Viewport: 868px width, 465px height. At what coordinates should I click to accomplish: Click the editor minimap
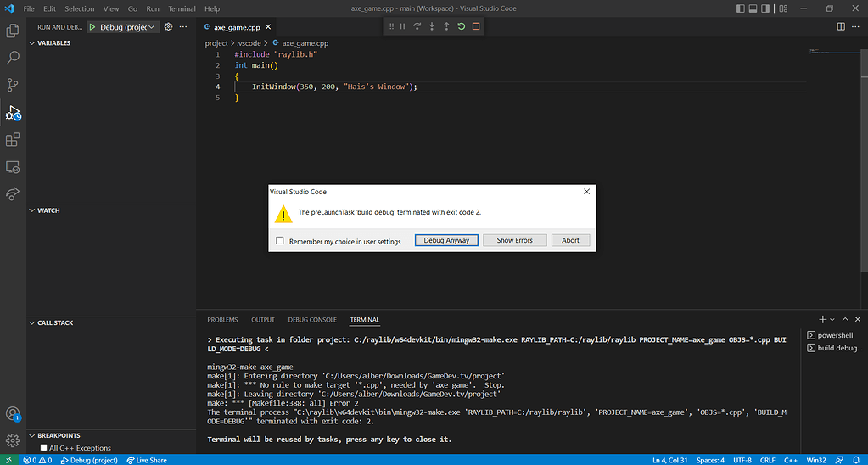point(833,51)
